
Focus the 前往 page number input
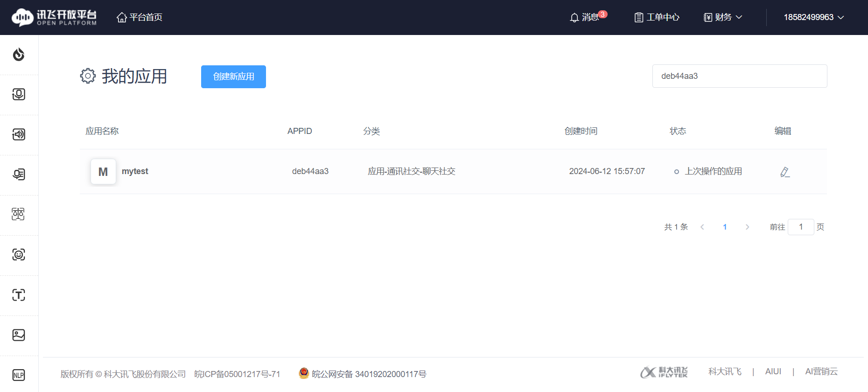tap(801, 227)
